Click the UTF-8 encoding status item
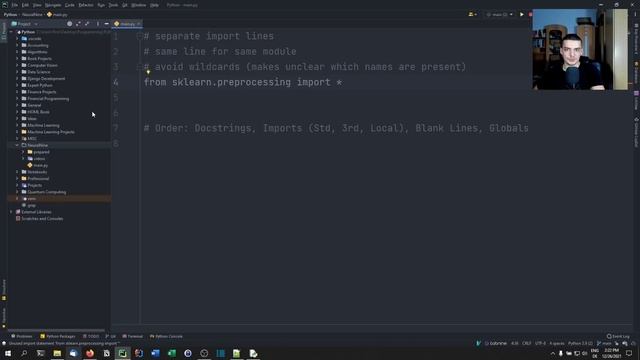The width and height of the screenshot is (640, 360). pyautogui.click(x=540, y=343)
